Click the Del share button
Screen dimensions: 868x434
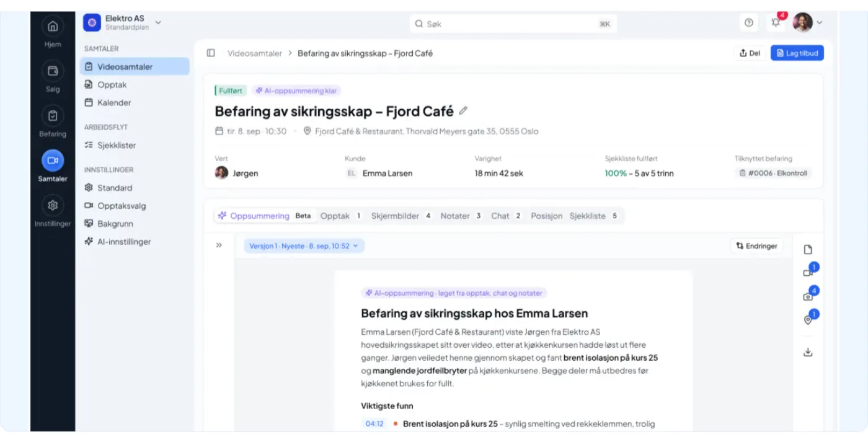[x=750, y=53]
